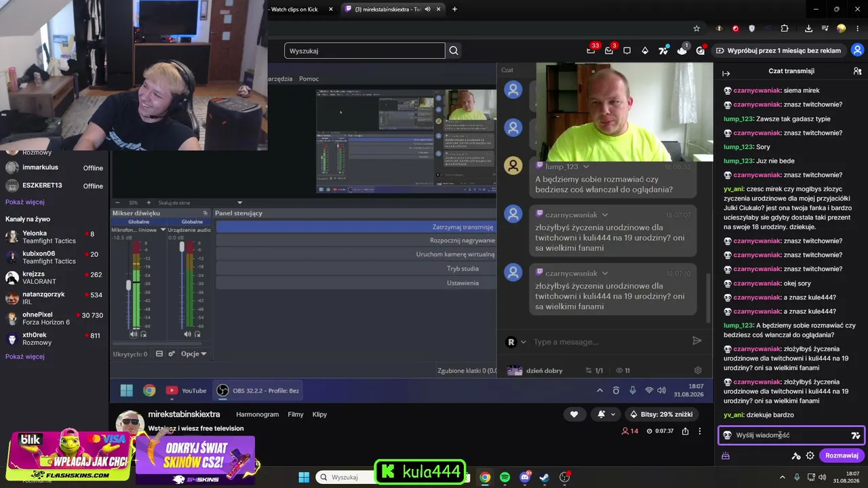Click Rozpocznij nagrywanie in OBS controls

[356, 241]
